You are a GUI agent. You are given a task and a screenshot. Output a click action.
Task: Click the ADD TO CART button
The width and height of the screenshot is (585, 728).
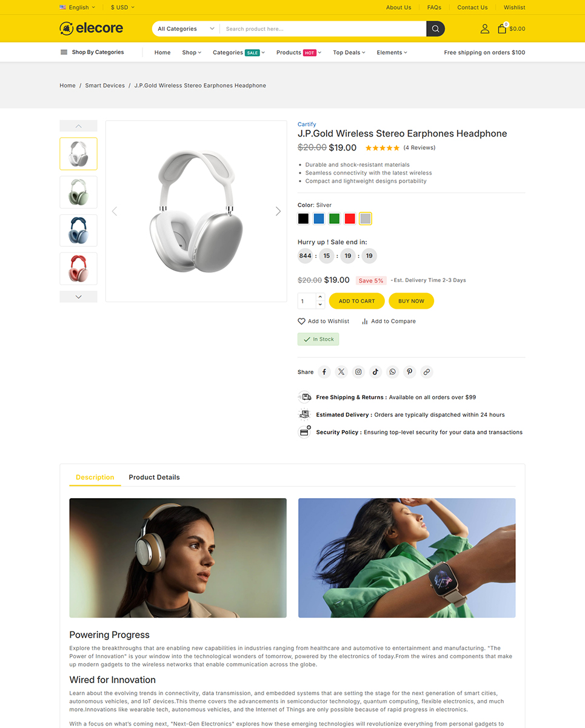[x=356, y=301]
